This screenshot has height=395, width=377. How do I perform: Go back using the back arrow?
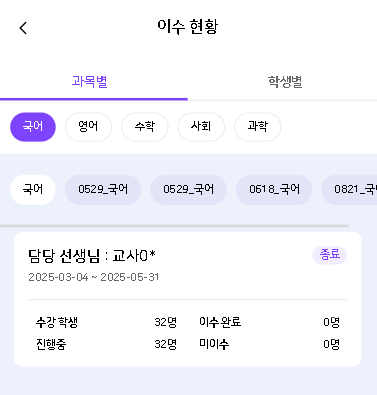click(x=23, y=28)
